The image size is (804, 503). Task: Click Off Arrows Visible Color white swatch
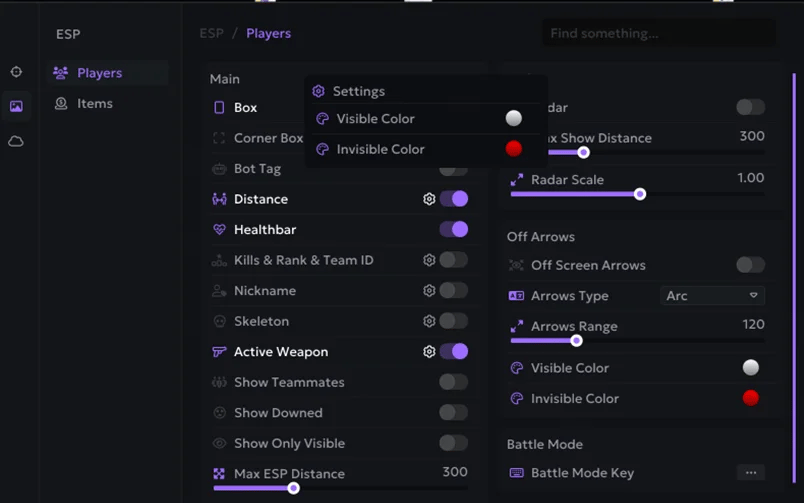[x=750, y=368]
